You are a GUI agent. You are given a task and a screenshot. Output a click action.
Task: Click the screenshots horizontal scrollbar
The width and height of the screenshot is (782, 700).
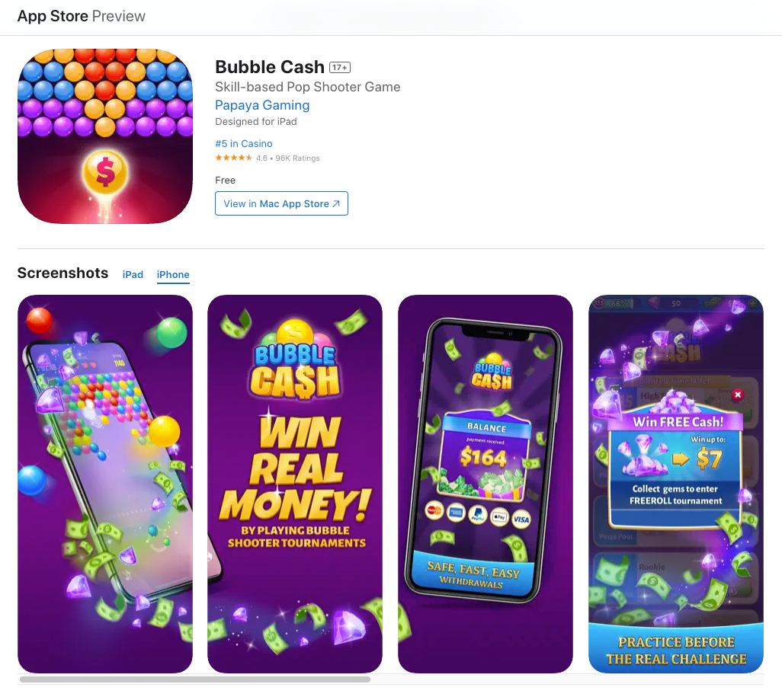click(195, 679)
